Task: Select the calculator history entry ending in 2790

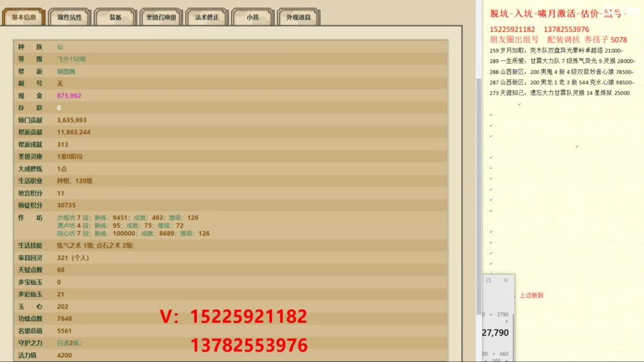Action: [x=502, y=315]
